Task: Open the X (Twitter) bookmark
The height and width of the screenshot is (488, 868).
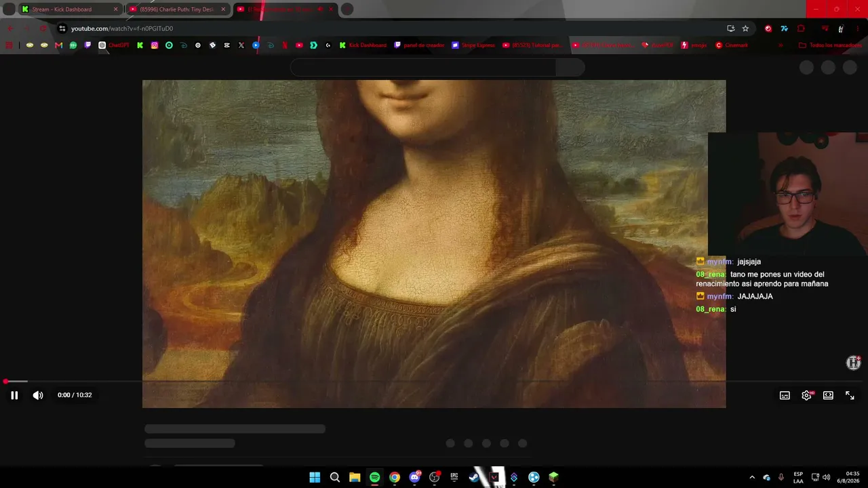Action: click(x=241, y=45)
